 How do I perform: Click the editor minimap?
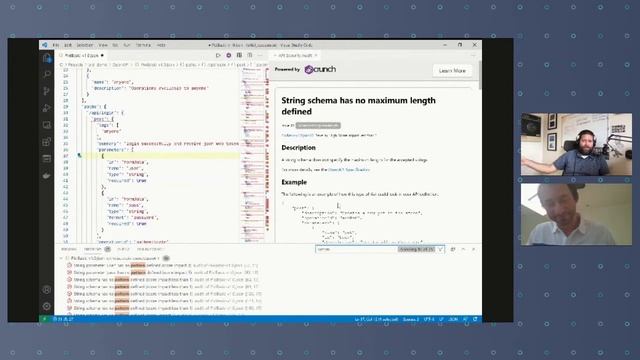(253, 155)
